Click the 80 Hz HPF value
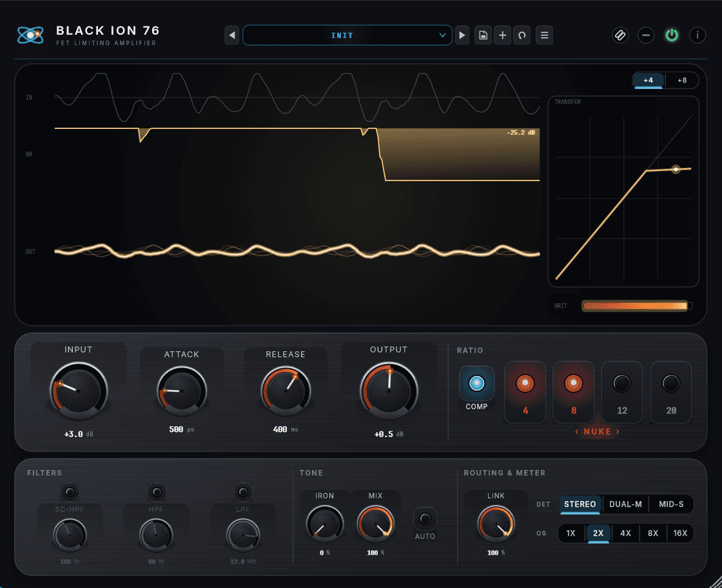This screenshot has height=588, width=722. 156,562
